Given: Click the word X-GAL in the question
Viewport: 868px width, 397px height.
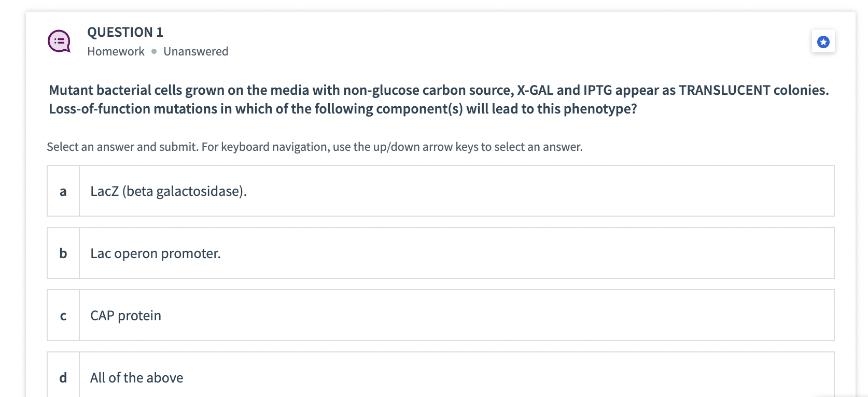Looking at the screenshot, I should (x=535, y=90).
